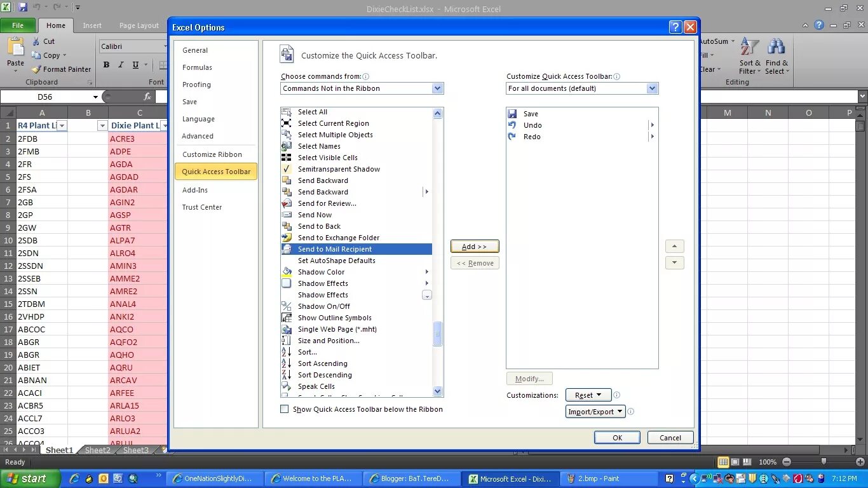The height and width of the screenshot is (488, 868).
Task: Click the Save icon in the title bar
Action: [x=24, y=6]
